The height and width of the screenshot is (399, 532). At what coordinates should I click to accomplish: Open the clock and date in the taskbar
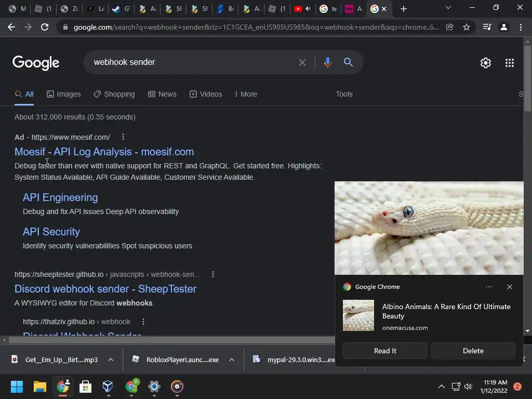point(494,387)
